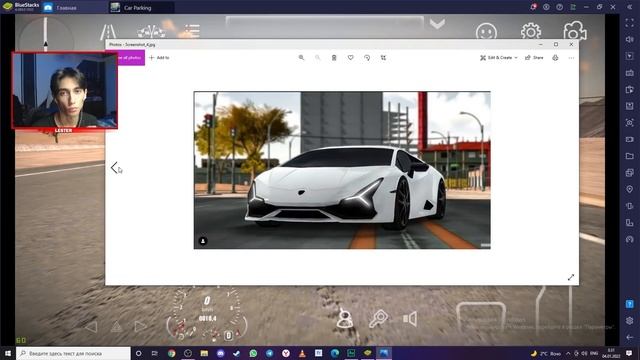Click the Share button in Photos
Viewport: 640px width, 360px height.
[534, 58]
